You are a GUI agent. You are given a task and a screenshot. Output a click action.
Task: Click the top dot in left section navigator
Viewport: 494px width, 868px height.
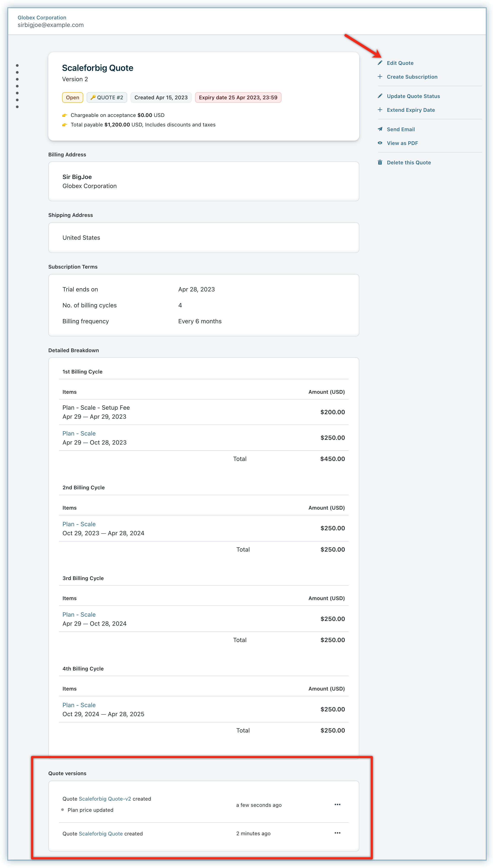(x=17, y=65)
